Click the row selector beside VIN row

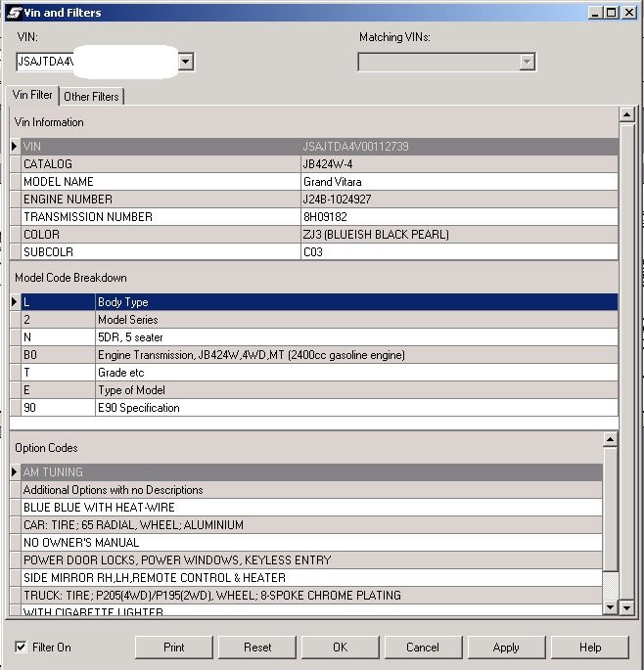(15, 147)
